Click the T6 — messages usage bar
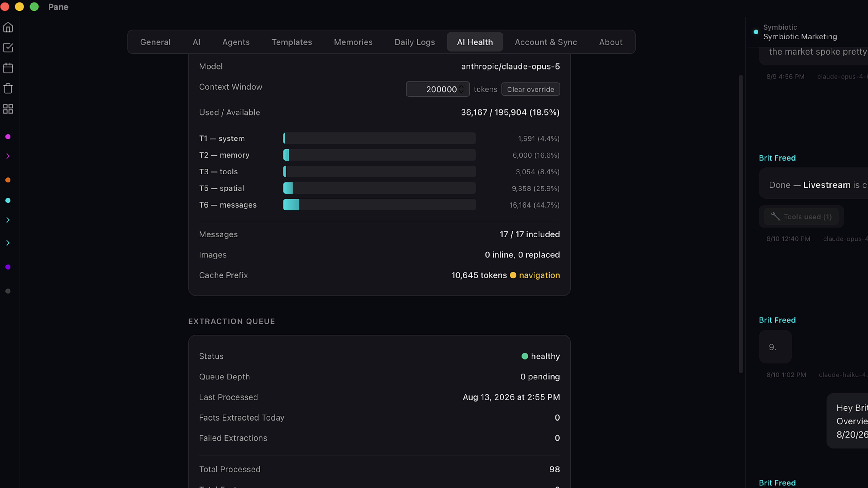 pyautogui.click(x=379, y=205)
